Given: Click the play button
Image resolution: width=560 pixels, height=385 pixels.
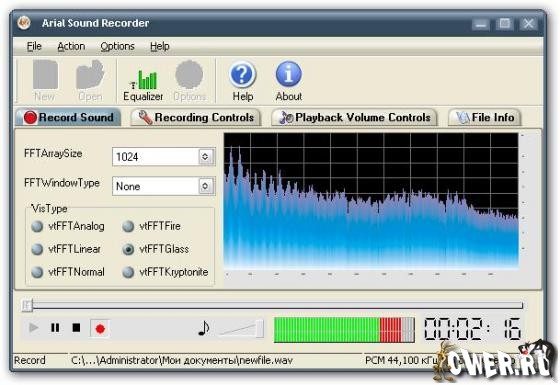Looking at the screenshot, I should 34,328.
